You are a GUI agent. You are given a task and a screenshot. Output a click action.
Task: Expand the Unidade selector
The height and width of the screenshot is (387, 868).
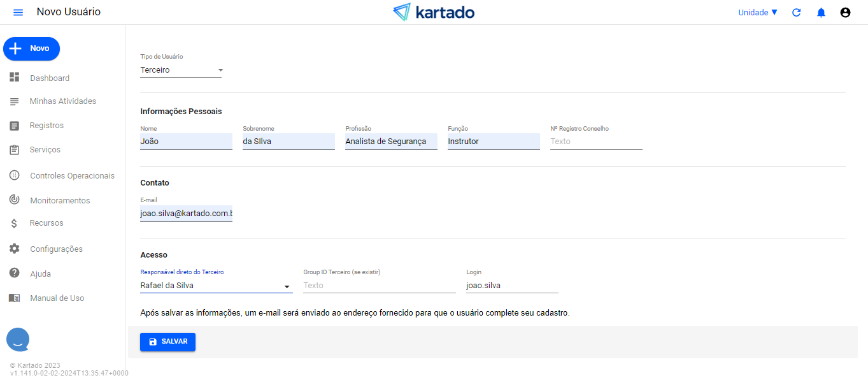758,13
